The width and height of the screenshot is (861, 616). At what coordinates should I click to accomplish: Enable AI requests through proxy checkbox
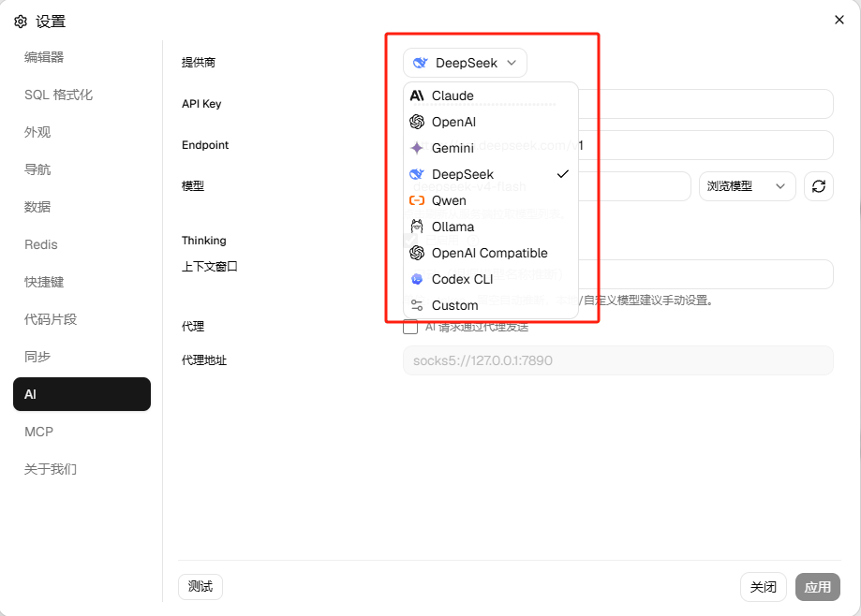click(x=410, y=327)
